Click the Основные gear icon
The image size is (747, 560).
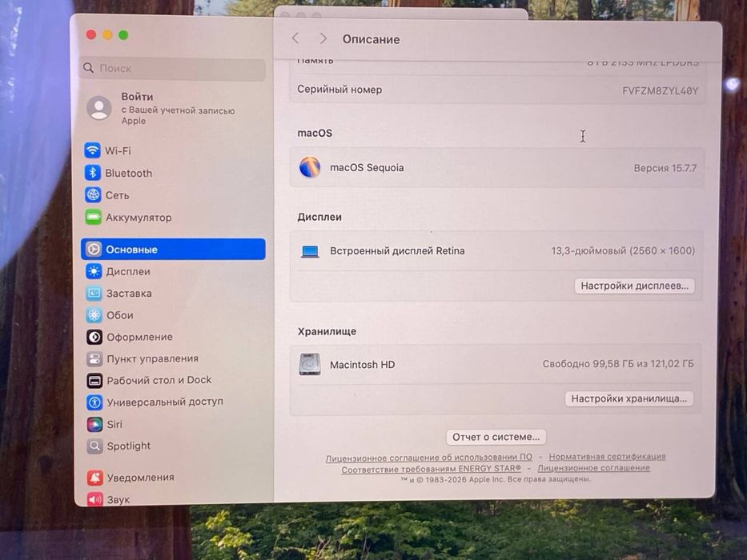point(94,249)
